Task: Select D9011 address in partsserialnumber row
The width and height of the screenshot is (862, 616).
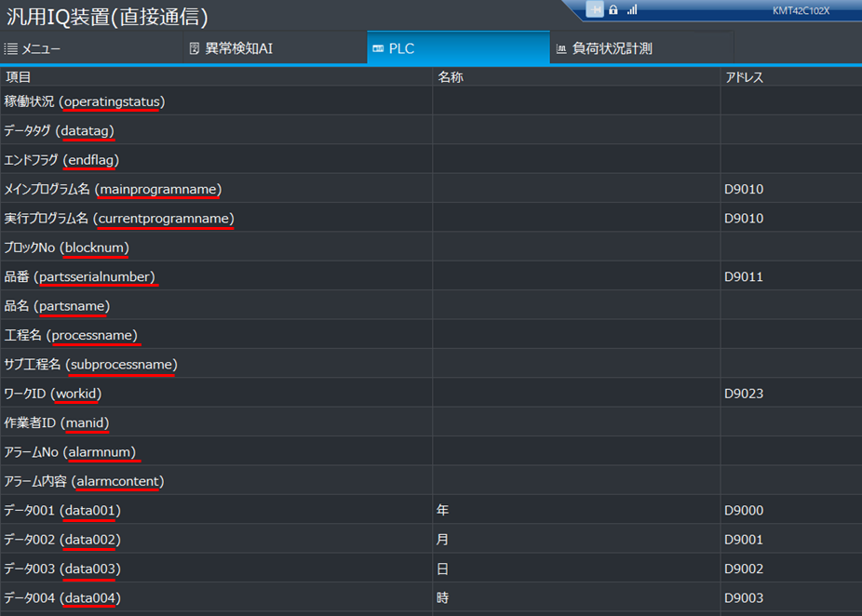Action: tap(744, 276)
